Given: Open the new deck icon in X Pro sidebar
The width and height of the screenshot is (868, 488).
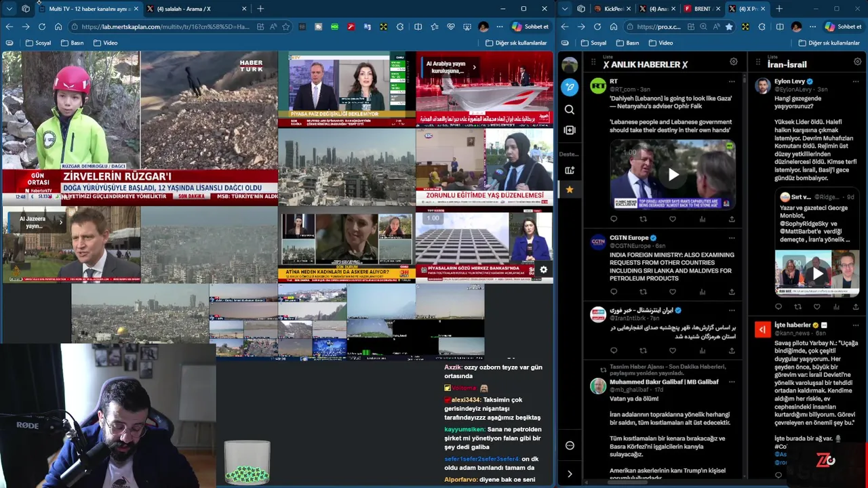Looking at the screenshot, I should pos(570,170).
